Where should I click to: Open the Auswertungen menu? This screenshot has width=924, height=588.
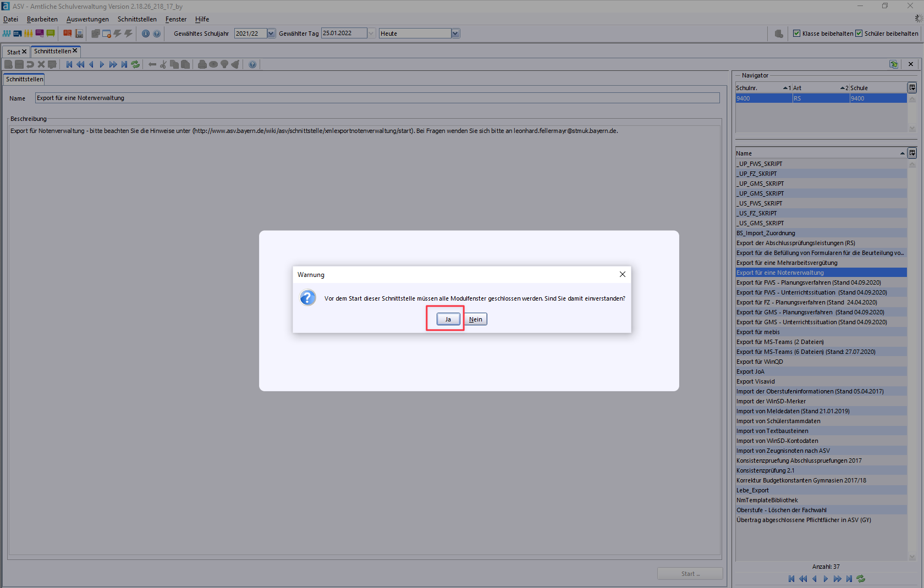(87, 19)
